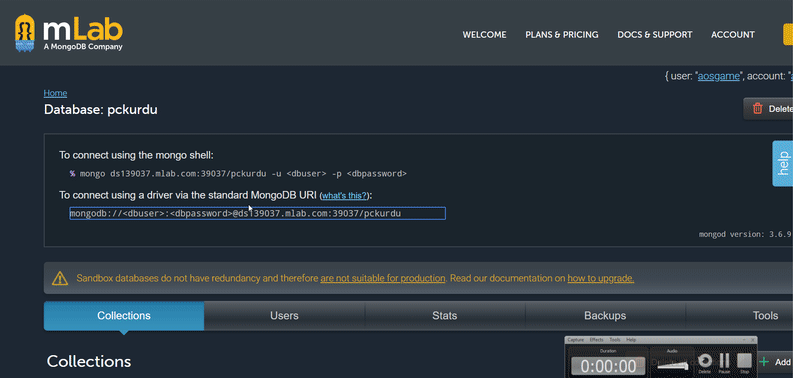This screenshot has width=793, height=378.
Task: Pause the screen recording
Action: click(x=724, y=361)
